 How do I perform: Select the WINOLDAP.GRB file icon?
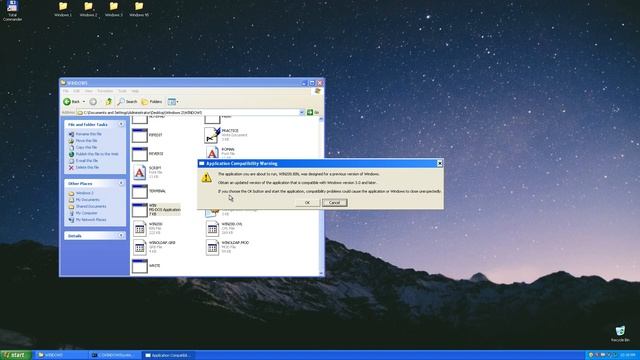140,247
